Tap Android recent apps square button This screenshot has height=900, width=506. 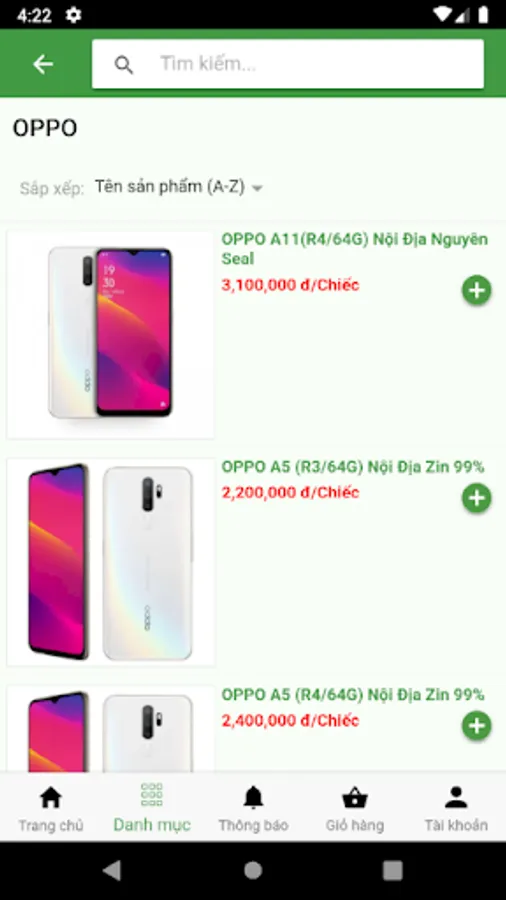(393, 871)
